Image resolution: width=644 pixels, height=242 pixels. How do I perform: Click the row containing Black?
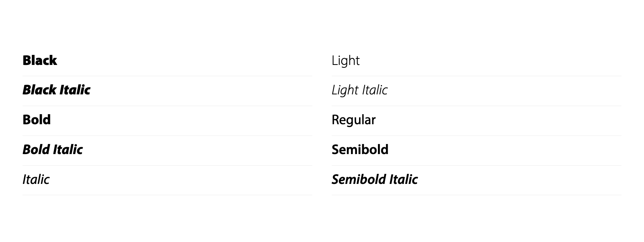click(167, 61)
